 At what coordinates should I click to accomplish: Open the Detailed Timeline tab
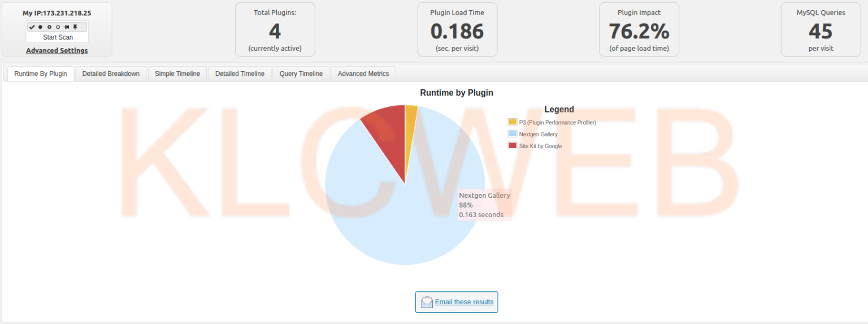click(x=240, y=74)
